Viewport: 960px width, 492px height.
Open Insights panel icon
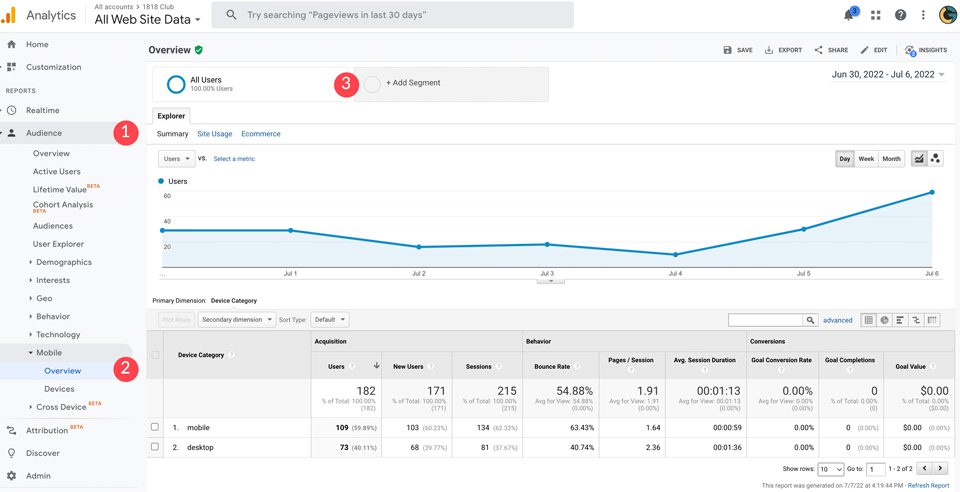pos(925,50)
